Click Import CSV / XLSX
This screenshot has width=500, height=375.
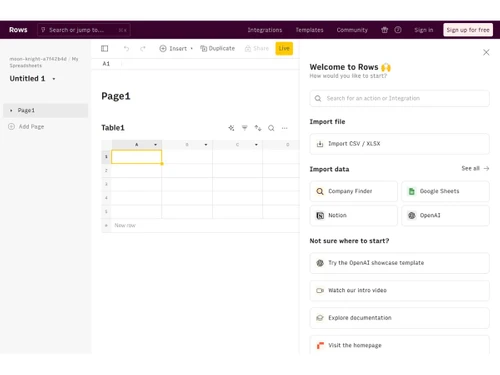tap(399, 144)
